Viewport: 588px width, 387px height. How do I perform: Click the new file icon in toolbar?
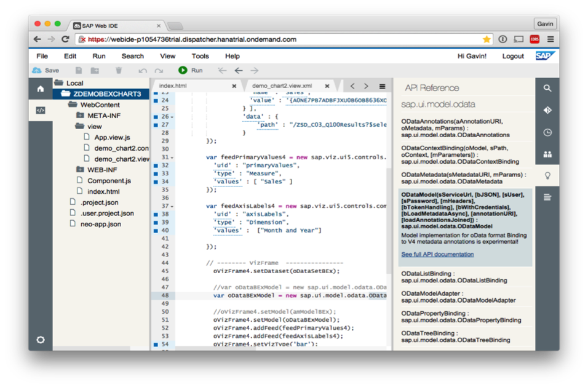coord(78,70)
